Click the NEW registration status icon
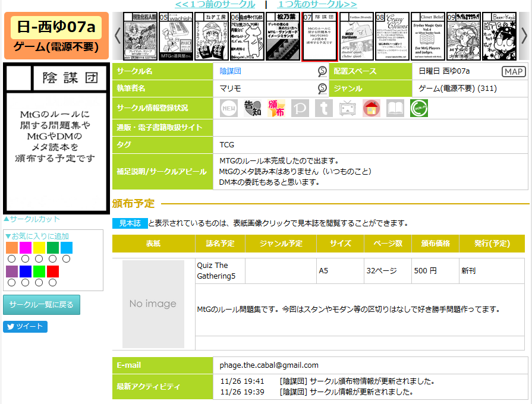The width and height of the screenshot is (532, 404). (229, 108)
